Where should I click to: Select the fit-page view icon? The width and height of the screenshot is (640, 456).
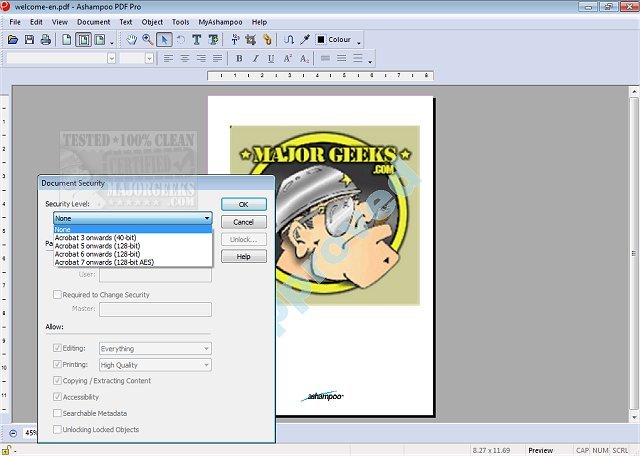click(x=83, y=40)
